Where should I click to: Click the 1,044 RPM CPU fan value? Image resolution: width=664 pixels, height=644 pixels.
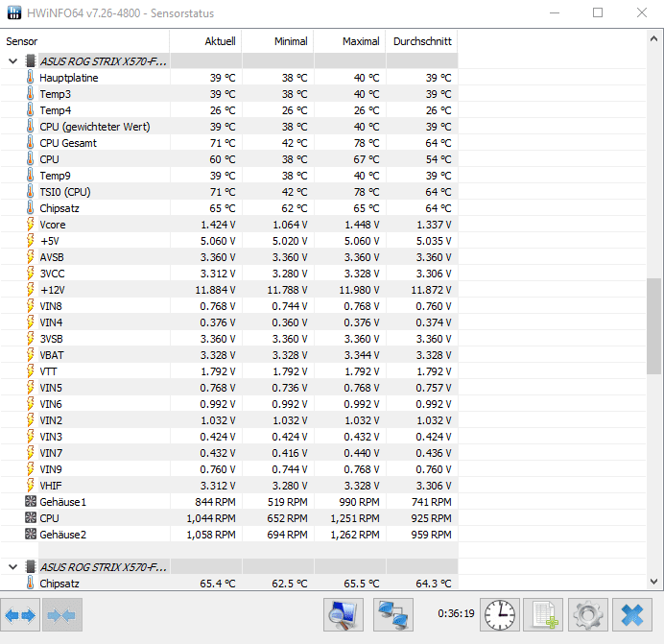pyautogui.click(x=211, y=518)
